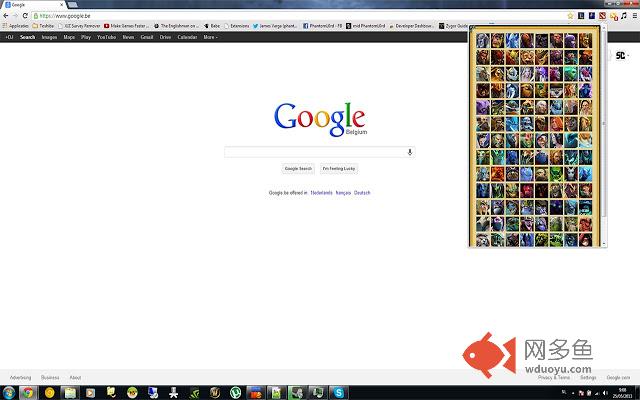Switch language to français
The height and width of the screenshot is (400, 640).
343,193
